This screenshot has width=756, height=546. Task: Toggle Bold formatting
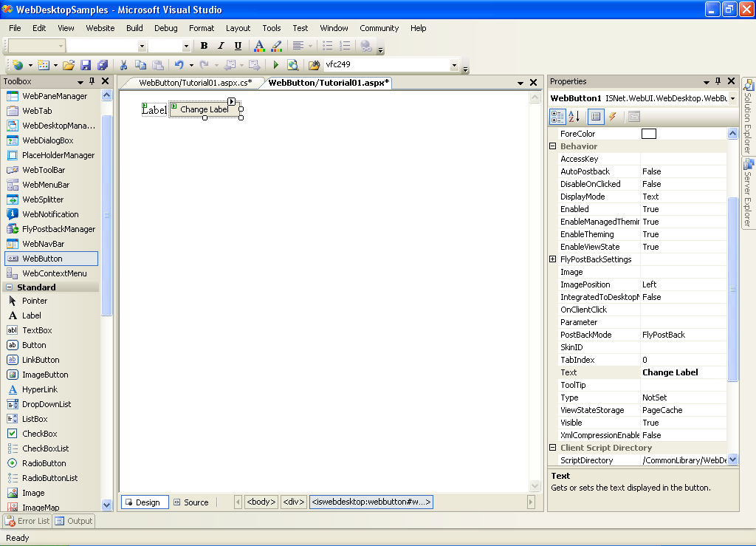204,46
